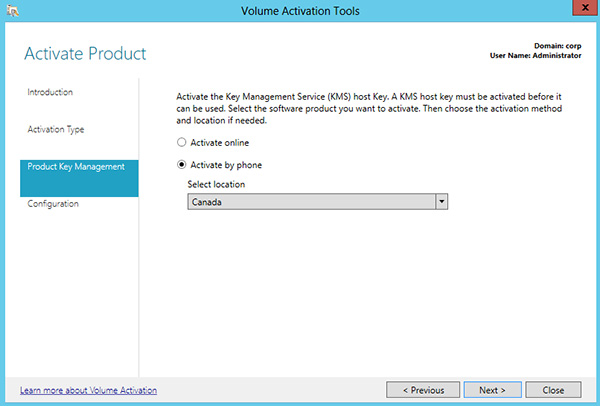Go to the Introduction step
600x406 pixels.
coord(50,92)
